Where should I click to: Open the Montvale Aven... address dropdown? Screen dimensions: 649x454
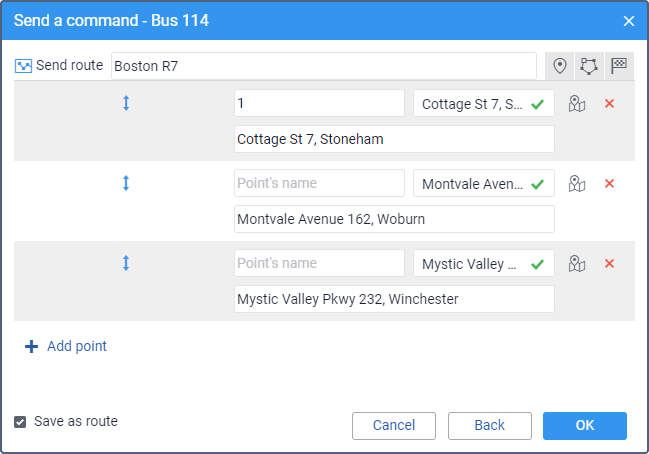coord(484,183)
